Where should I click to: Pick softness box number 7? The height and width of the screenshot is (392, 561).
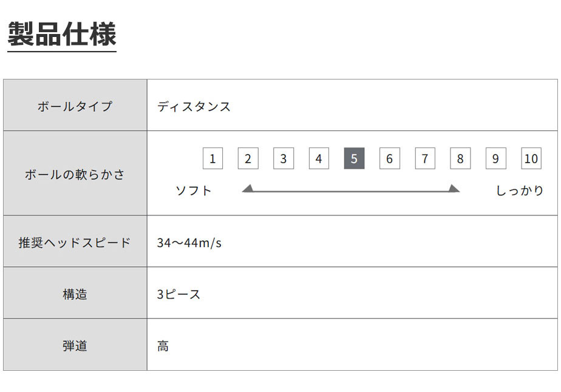click(425, 158)
